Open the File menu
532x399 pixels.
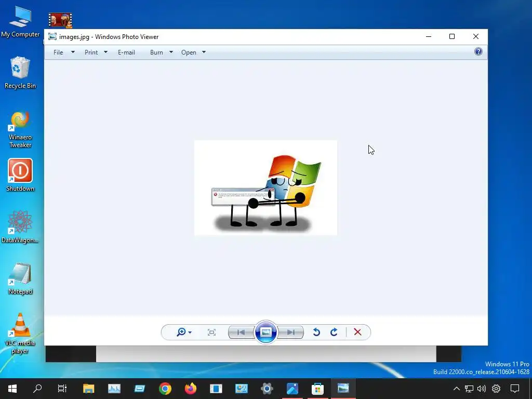[x=58, y=52]
